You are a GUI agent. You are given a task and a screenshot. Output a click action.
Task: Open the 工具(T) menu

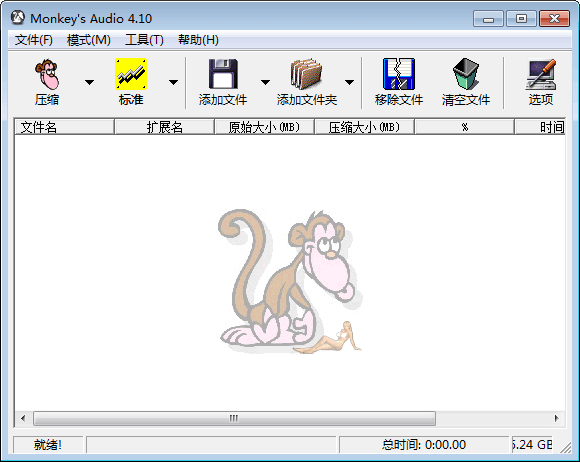coord(144,40)
